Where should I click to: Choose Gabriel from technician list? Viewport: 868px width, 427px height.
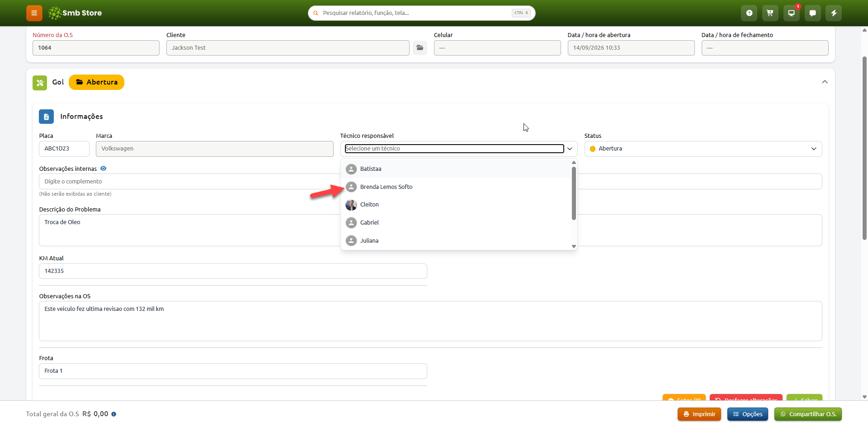pyautogui.click(x=456, y=223)
